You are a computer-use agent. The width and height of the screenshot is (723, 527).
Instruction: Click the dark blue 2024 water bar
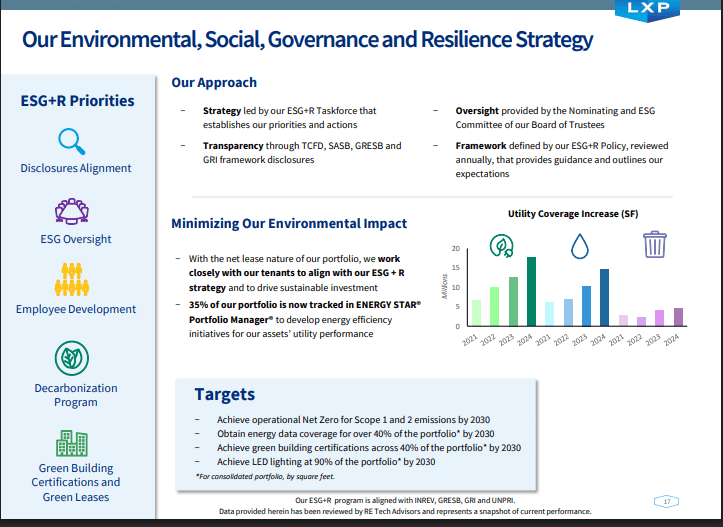click(604, 297)
